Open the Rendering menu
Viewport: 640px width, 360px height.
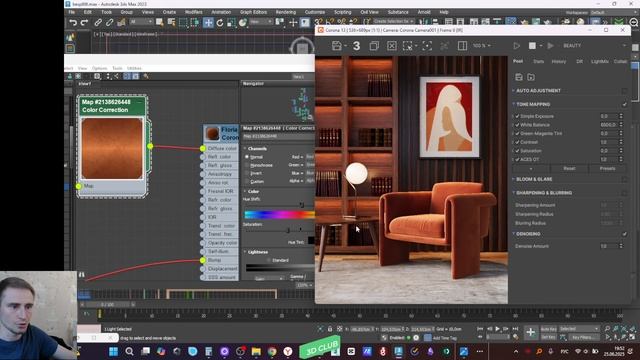coord(286,12)
